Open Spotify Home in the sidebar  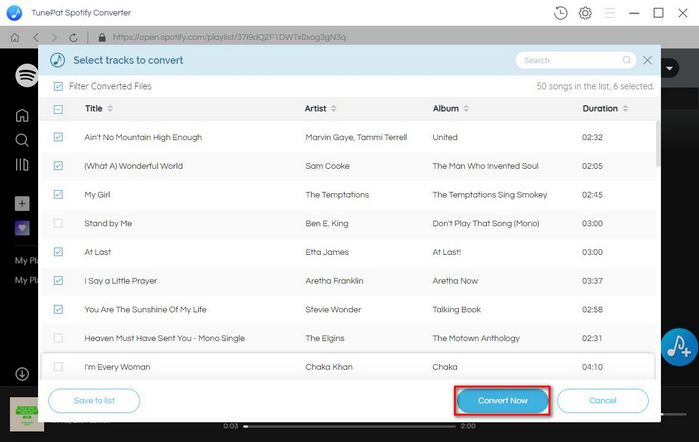22,116
